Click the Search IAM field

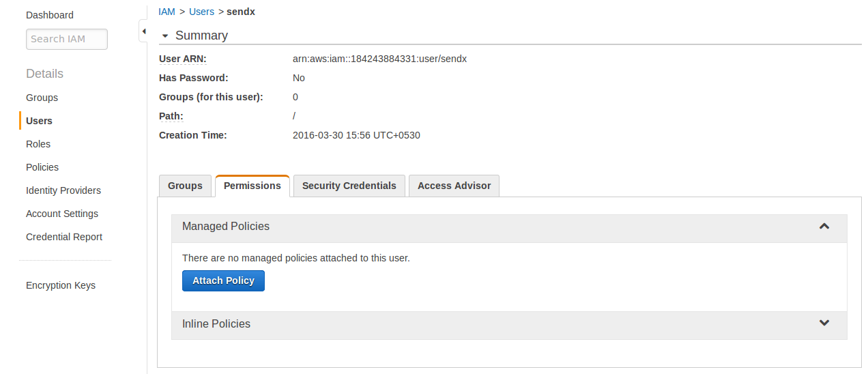(67, 39)
